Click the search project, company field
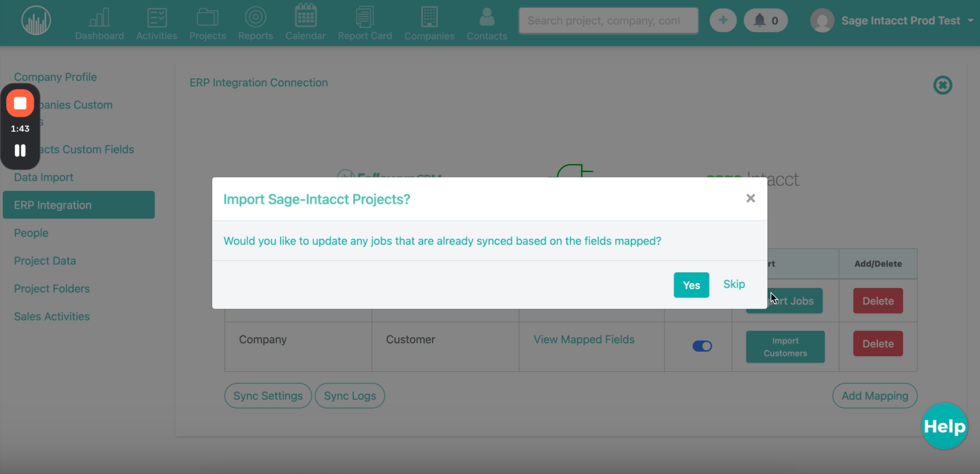The height and width of the screenshot is (474, 980). 608,20
